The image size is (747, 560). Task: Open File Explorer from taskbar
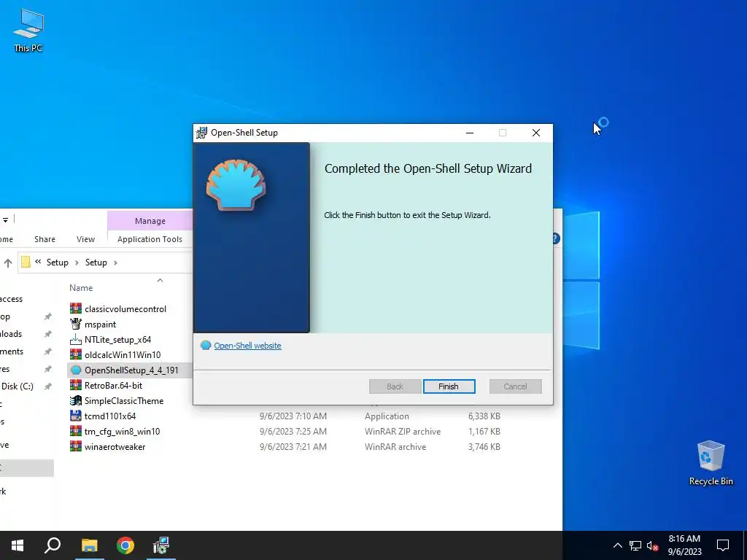pos(89,545)
